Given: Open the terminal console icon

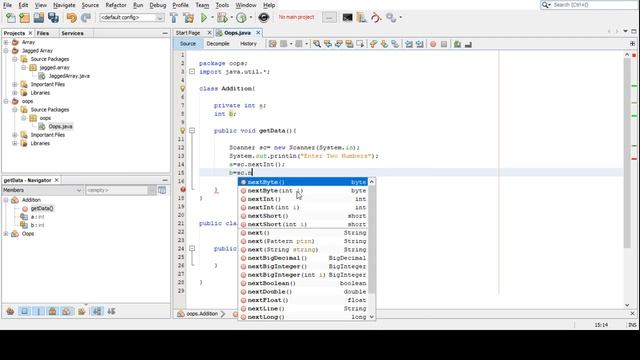Looking at the screenshot, I should pyautogui.click(x=347, y=18).
